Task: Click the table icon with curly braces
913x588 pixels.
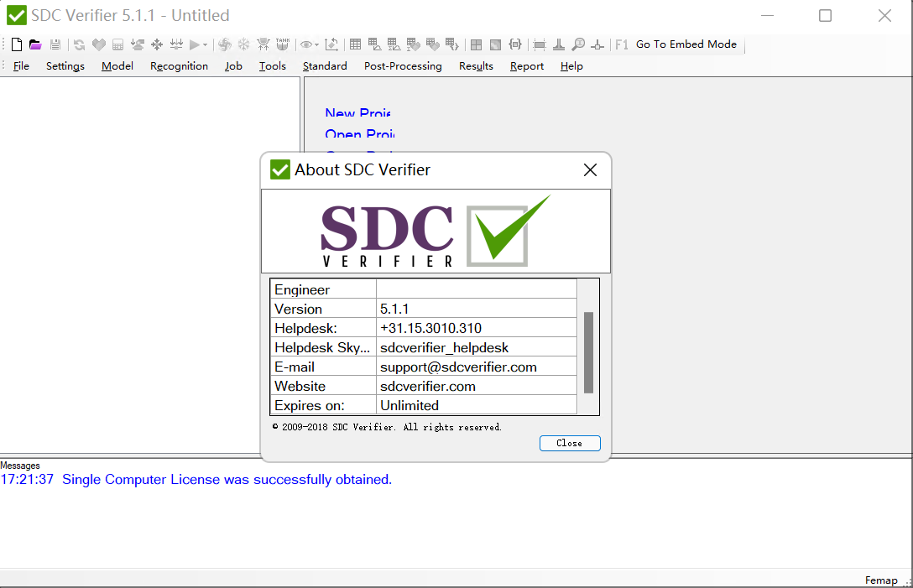Action: [451, 44]
